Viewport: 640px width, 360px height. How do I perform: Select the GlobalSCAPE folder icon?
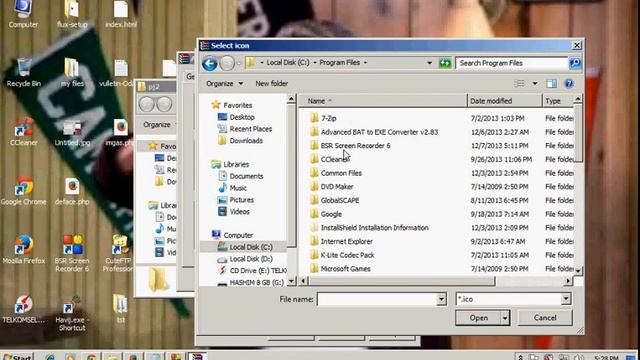pos(314,200)
